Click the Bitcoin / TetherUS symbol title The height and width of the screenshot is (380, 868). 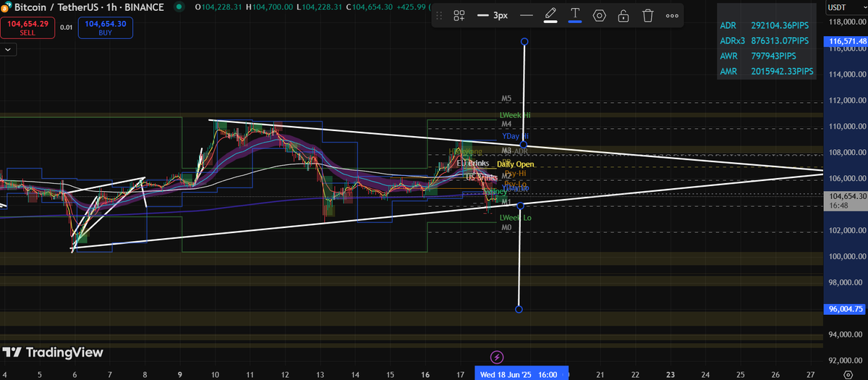[55, 7]
